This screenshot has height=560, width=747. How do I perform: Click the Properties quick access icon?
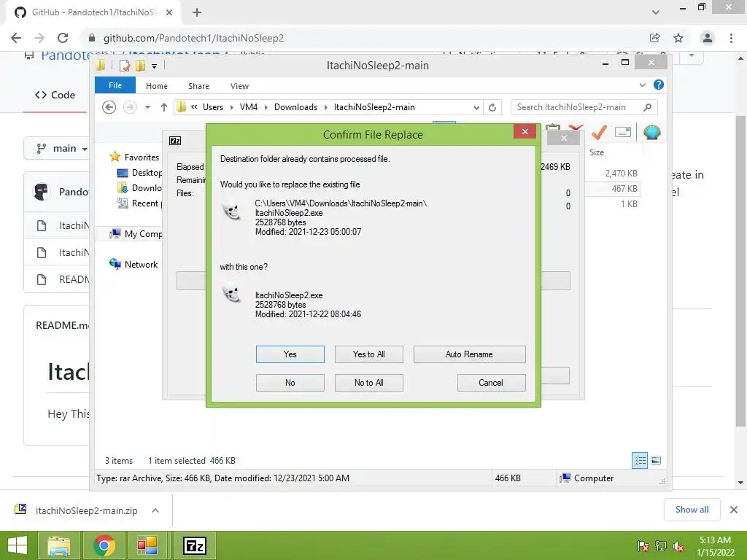pos(125,66)
